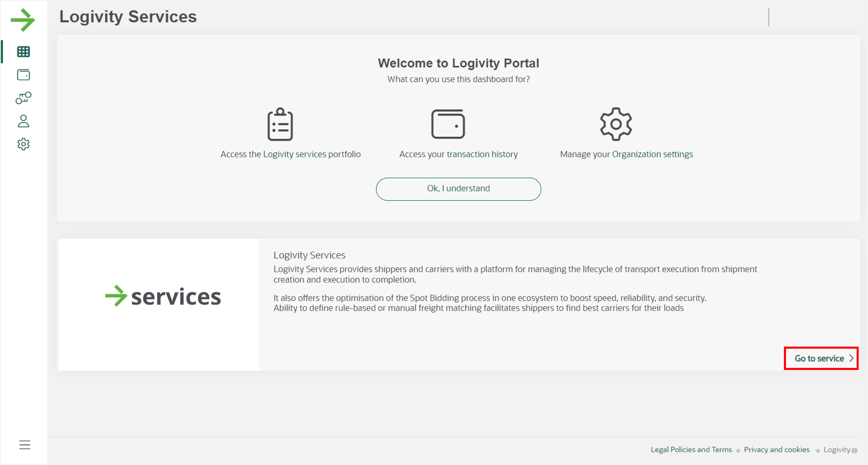868x465 pixels.
Task: Click the green arrow Logivity logo
Action: [23, 20]
